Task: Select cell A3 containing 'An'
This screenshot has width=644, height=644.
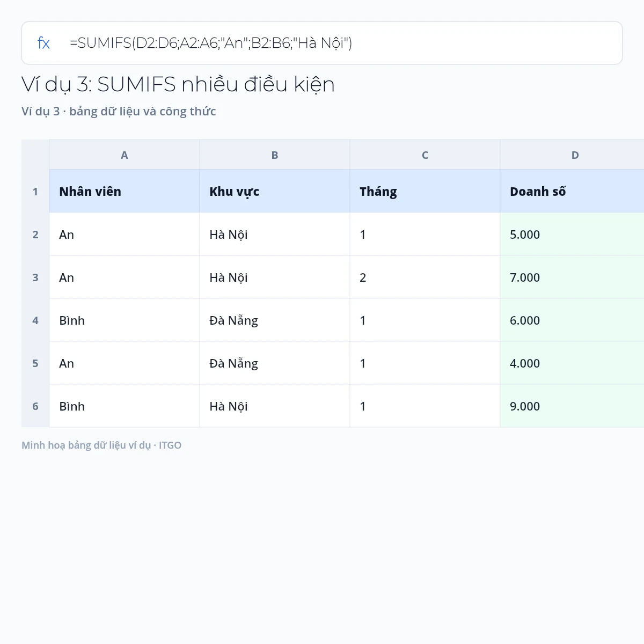Action: pyautogui.click(x=125, y=277)
